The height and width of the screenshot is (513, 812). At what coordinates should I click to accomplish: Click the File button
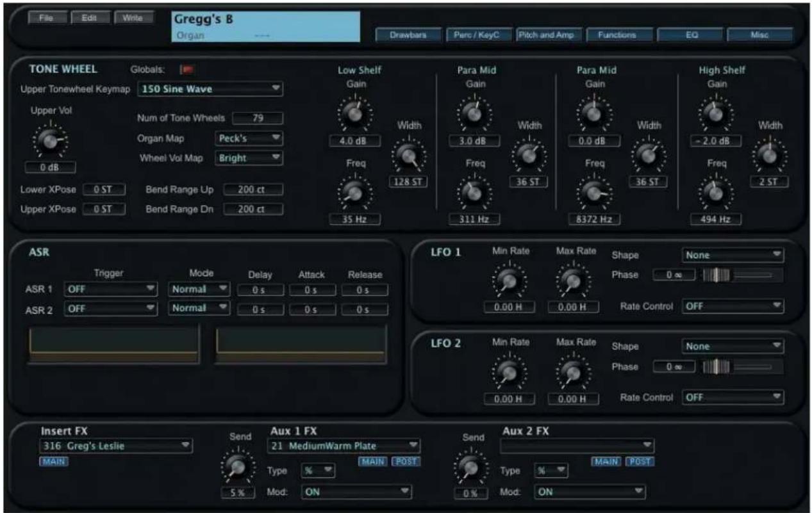coord(46,17)
